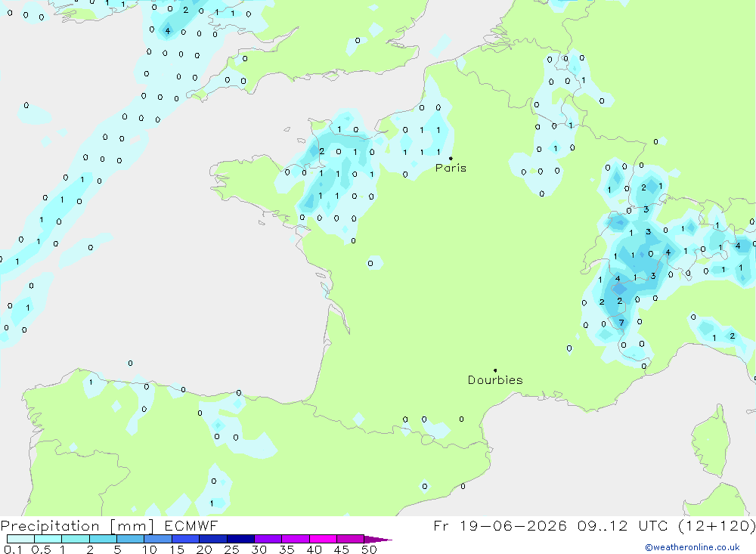Image resolution: width=756 pixels, height=554 pixels.
Task: Click the '40' legend scale label
Action: tap(314, 549)
